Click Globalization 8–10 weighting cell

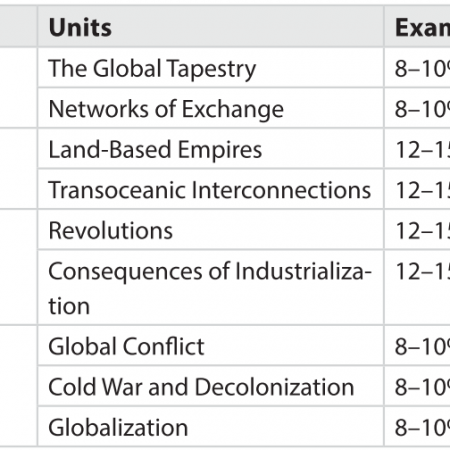(417, 427)
